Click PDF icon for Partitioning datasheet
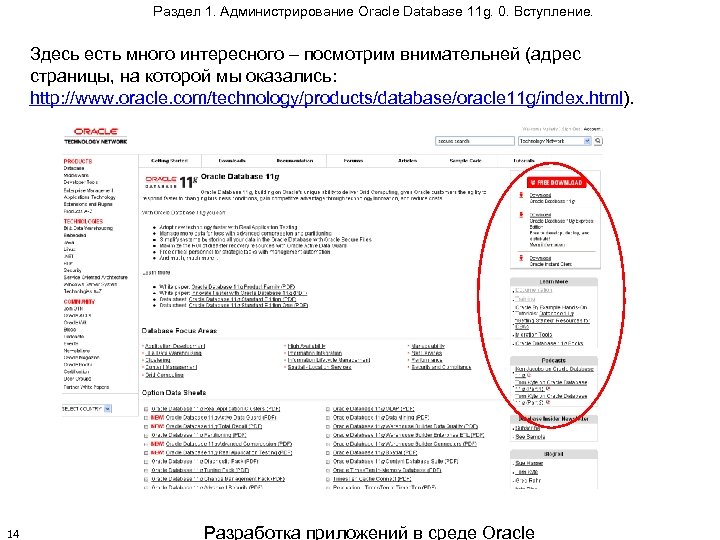This screenshot has height=540, width=720. pos(146,435)
